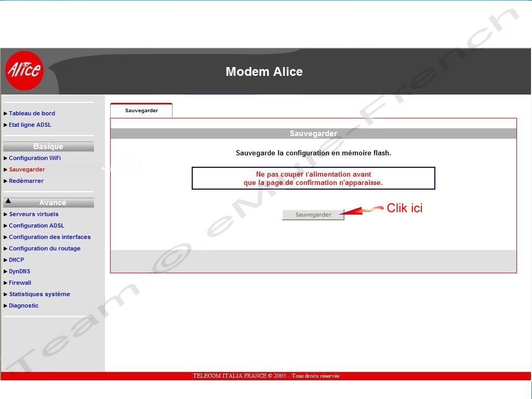Open Tableau de bord page
This screenshot has width=532, height=399.
(x=32, y=113)
